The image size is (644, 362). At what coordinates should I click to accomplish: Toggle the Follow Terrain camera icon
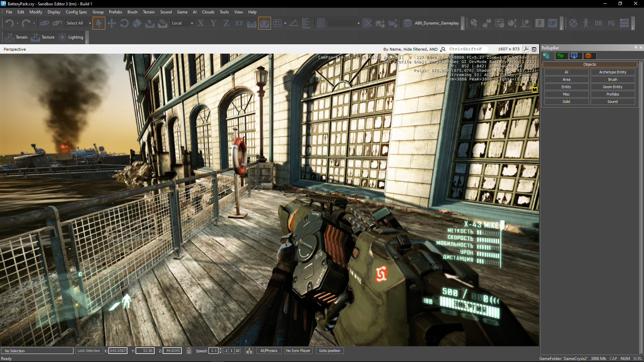264,23
